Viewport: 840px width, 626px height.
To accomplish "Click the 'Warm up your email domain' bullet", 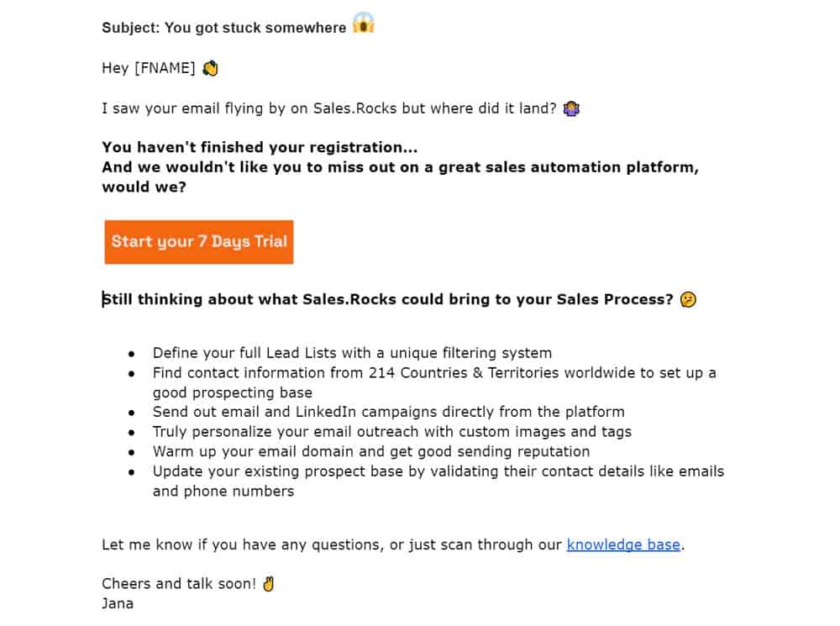I will 370,451.
